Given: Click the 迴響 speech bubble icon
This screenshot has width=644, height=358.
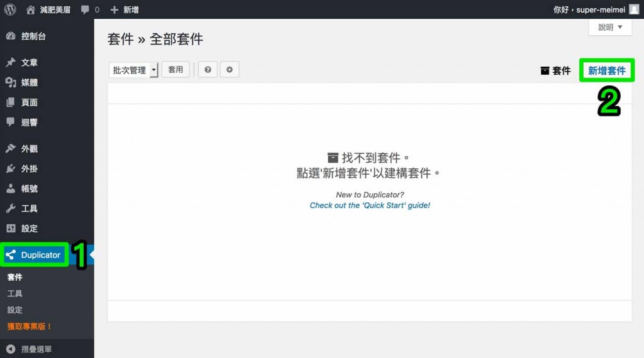Looking at the screenshot, I should click(11, 122).
